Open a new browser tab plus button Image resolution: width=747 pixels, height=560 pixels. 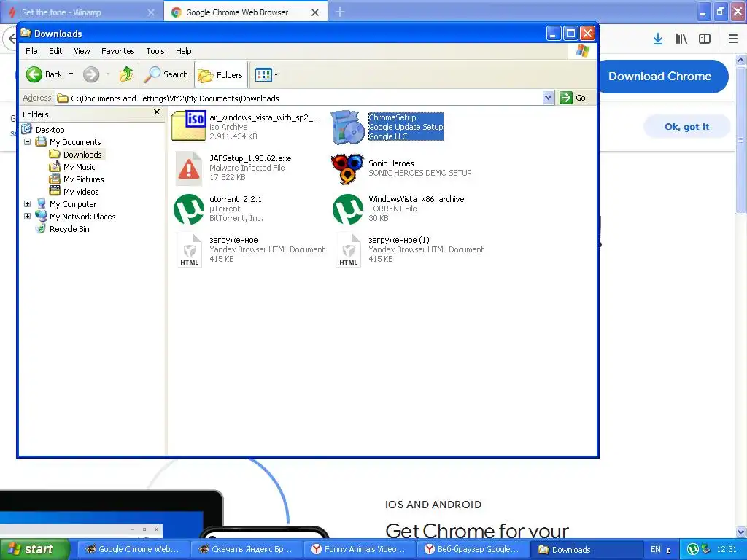[x=340, y=12]
